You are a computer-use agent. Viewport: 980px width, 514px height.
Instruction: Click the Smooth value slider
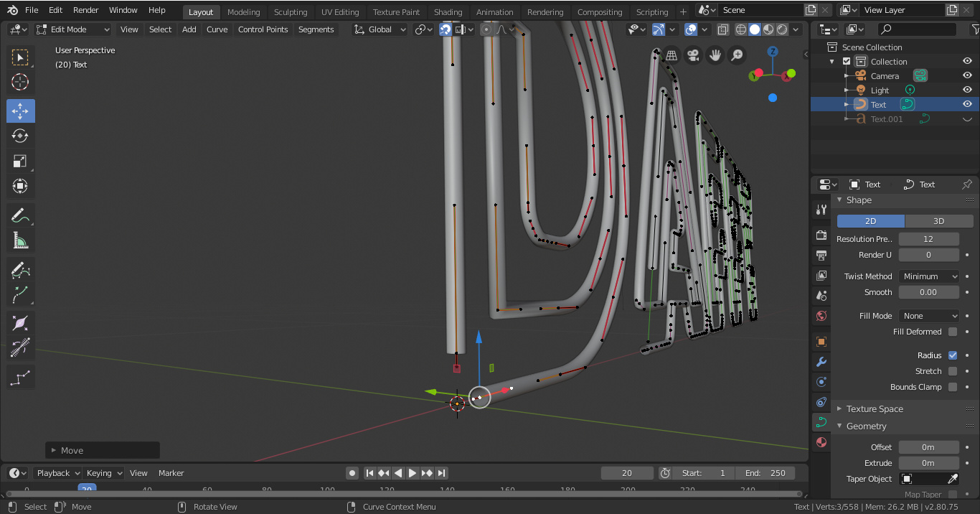coord(929,292)
